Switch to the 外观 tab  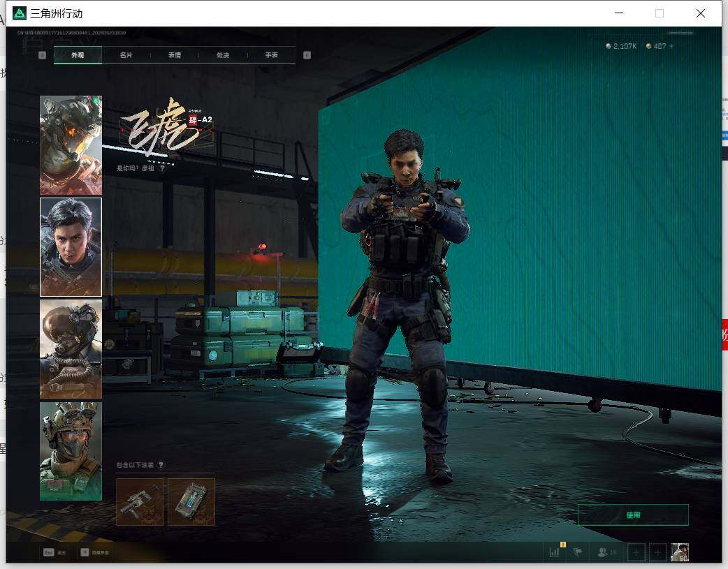78,55
